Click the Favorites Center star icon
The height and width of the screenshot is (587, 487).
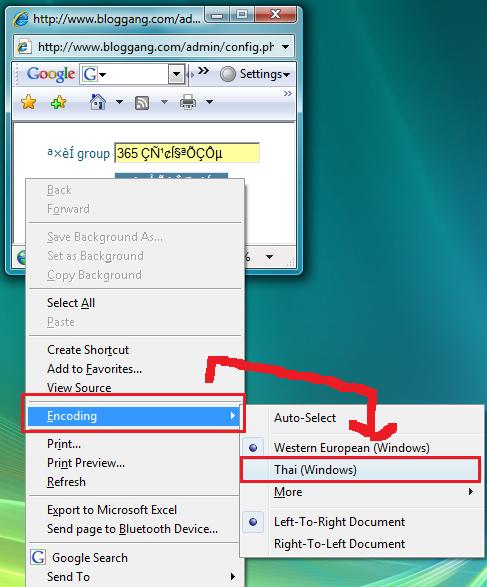click(28, 102)
